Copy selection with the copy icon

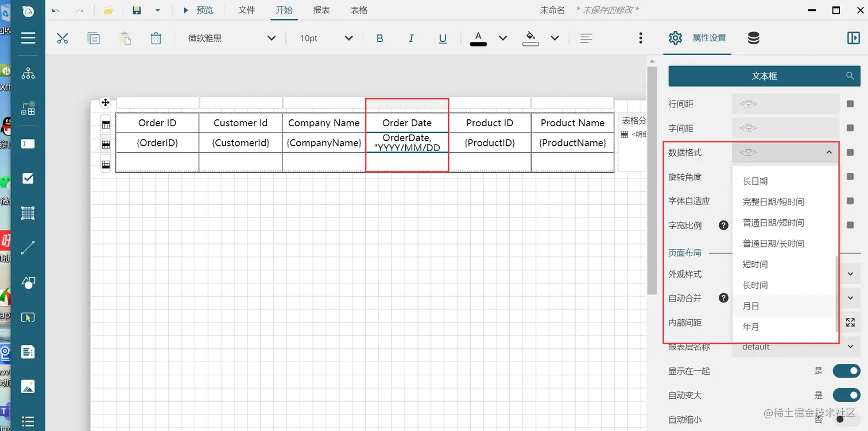(94, 38)
